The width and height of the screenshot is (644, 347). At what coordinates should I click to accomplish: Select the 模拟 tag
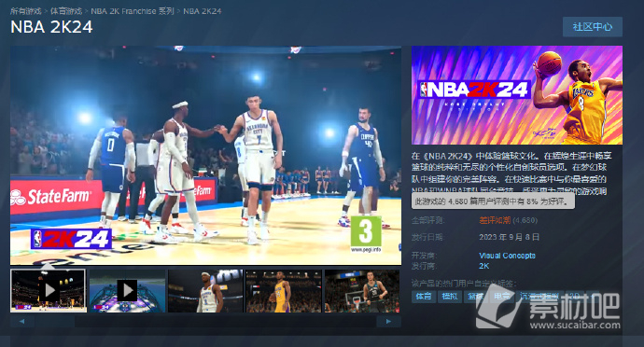tap(449, 297)
